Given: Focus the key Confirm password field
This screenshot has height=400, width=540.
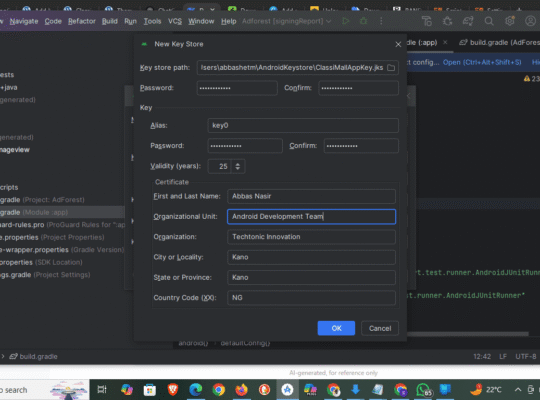Looking at the screenshot, I should click(x=361, y=146).
